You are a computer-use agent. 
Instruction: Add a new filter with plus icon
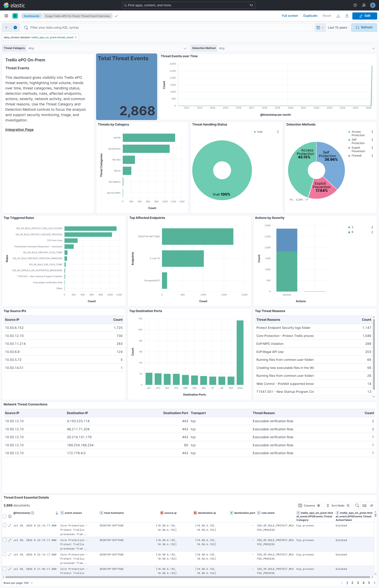pyautogui.click(x=15, y=28)
